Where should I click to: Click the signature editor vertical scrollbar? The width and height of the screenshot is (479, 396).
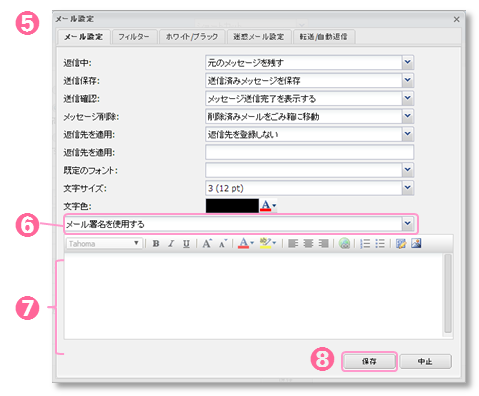coord(448,294)
